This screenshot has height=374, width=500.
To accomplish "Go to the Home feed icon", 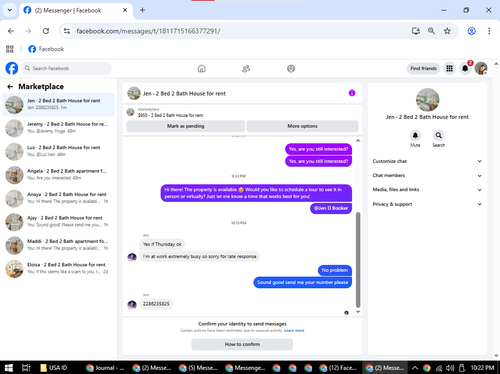I will (x=202, y=69).
